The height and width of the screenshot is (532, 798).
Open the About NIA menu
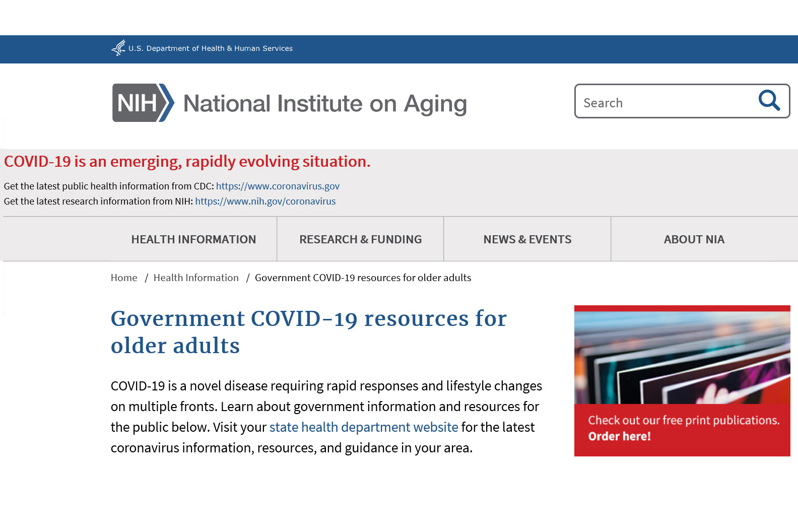694,239
